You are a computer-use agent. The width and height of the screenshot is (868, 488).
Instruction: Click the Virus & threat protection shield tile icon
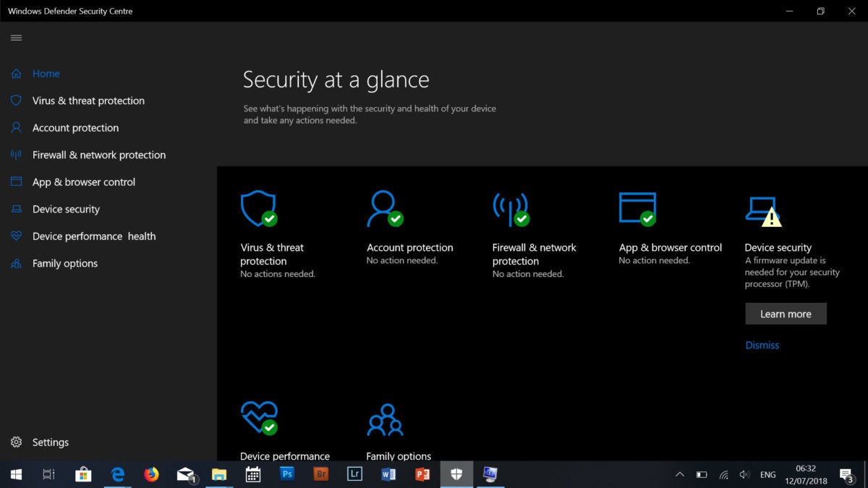click(x=259, y=209)
